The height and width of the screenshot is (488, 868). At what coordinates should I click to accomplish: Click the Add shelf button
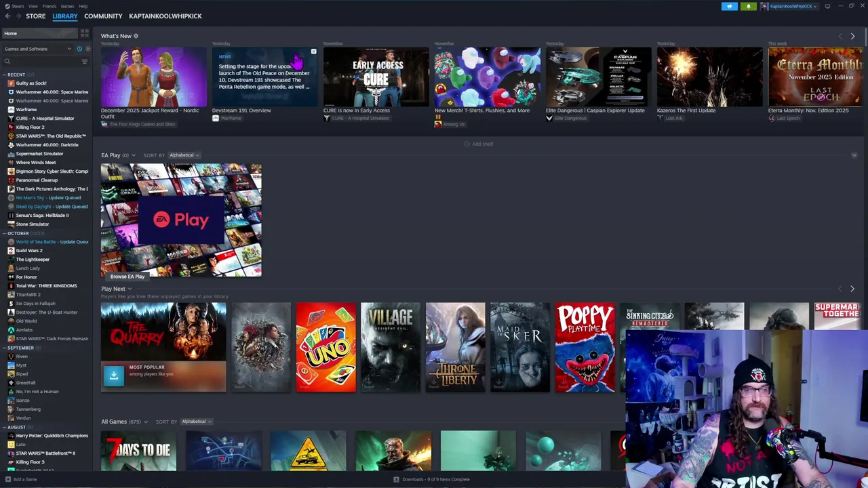[479, 144]
